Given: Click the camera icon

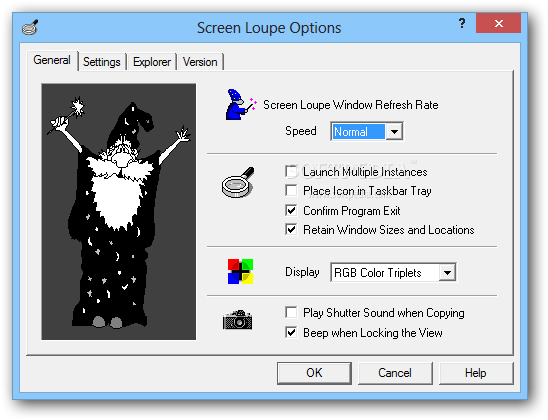Looking at the screenshot, I should (x=238, y=320).
